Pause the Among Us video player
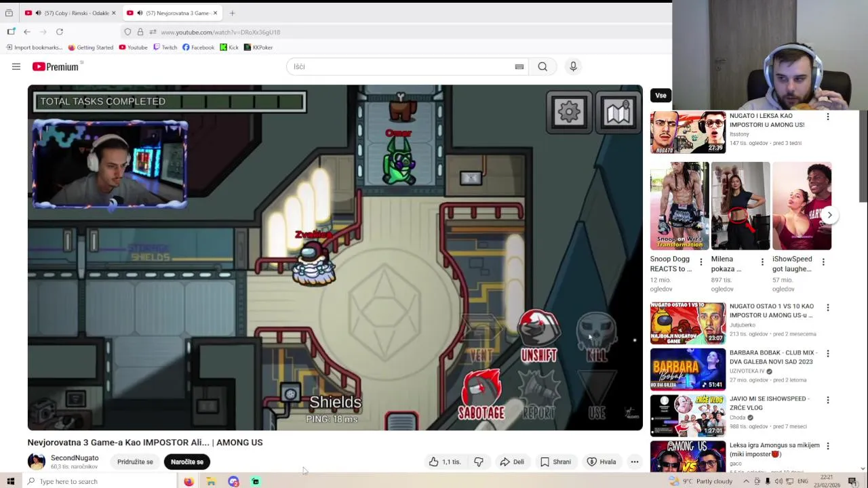The image size is (868, 488). tap(335, 258)
